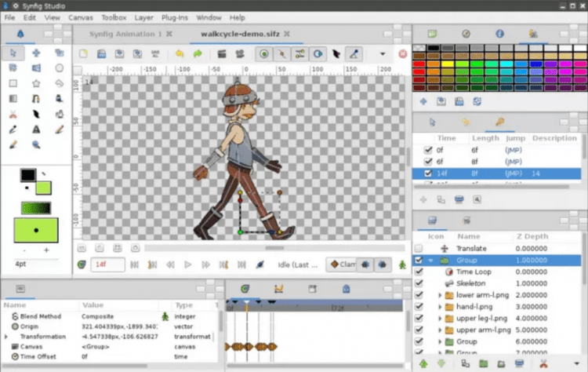This screenshot has height=372, width=588.
Task: Expand the Transformation parameter row
Action: (6, 336)
